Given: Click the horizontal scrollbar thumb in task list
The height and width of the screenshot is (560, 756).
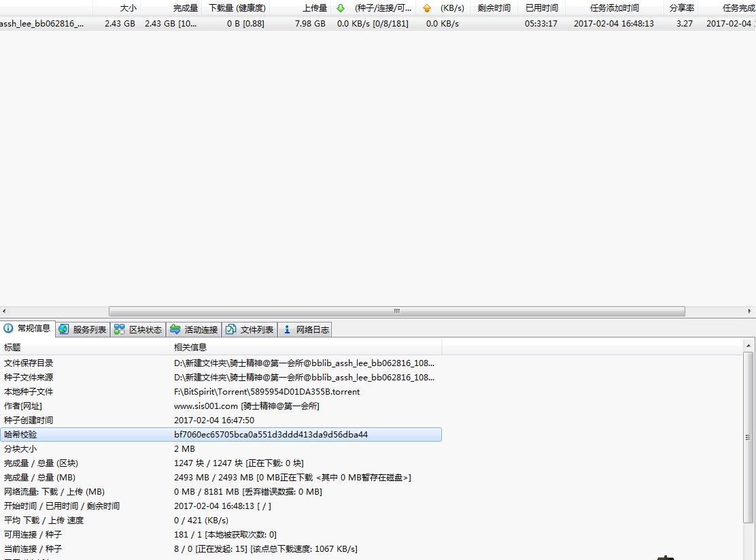Looking at the screenshot, I should 396,311.
